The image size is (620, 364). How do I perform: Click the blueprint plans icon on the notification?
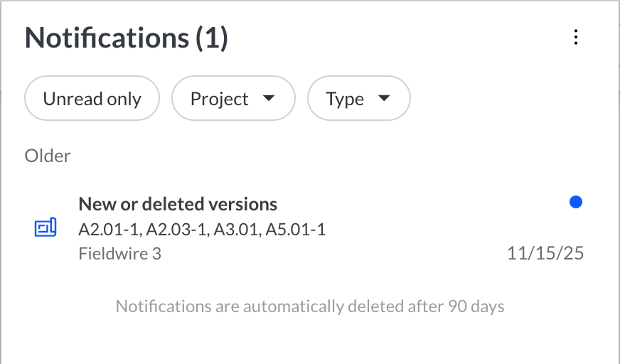tap(46, 228)
